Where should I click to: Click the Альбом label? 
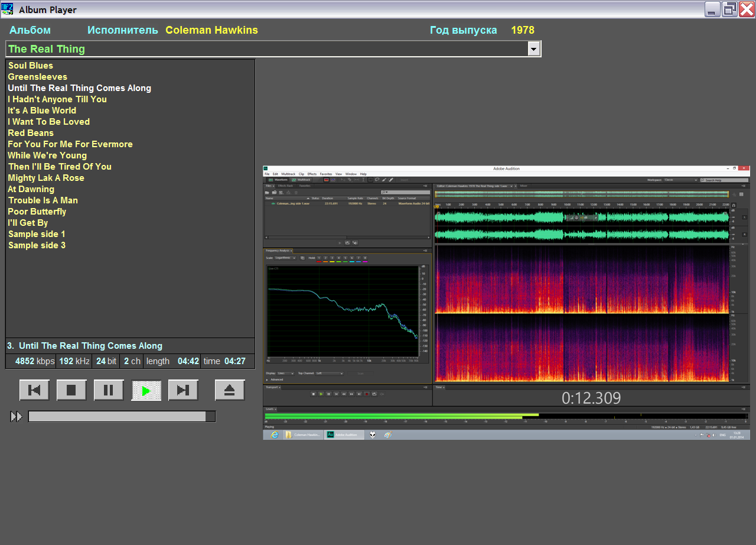point(30,30)
